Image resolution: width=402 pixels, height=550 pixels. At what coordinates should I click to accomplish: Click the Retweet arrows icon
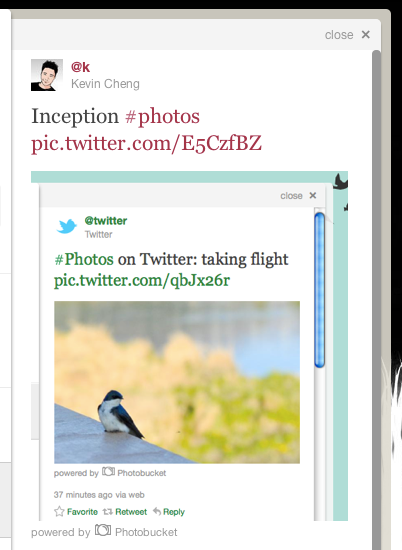pyautogui.click(x=107, y=512)
